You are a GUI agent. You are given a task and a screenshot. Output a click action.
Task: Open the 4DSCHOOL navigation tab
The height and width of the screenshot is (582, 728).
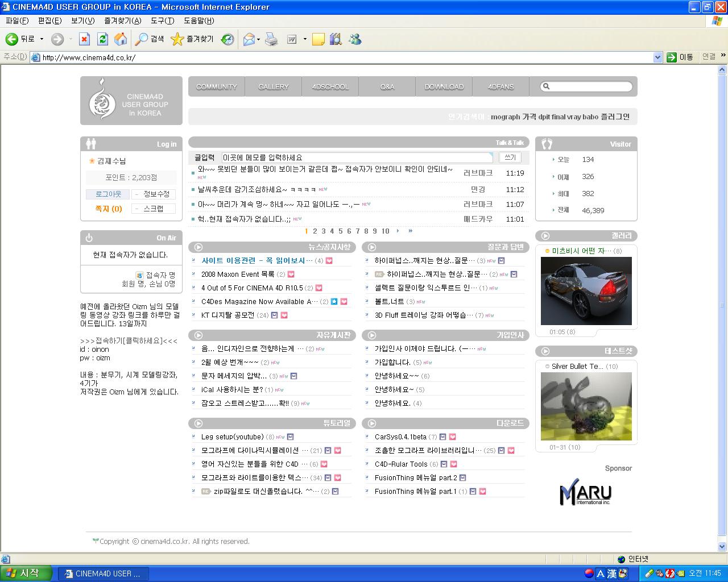pos(330,86)
